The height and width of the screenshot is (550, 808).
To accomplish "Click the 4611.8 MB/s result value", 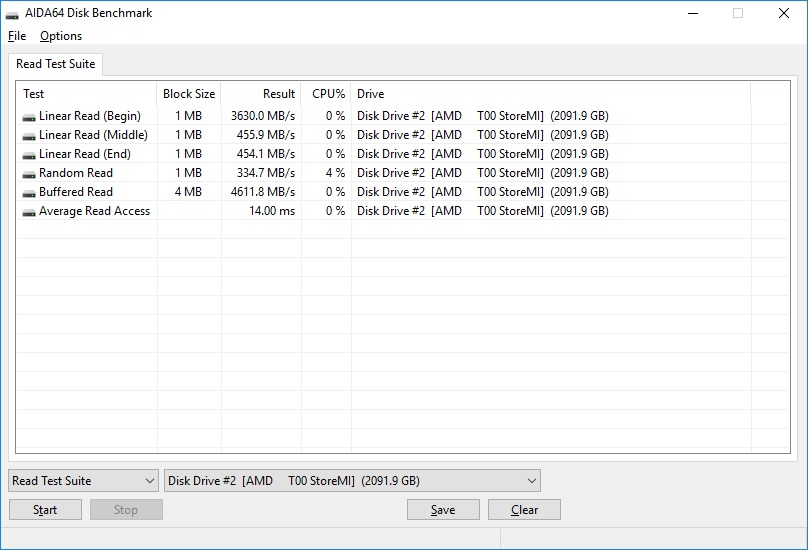I will click(263, 192).
